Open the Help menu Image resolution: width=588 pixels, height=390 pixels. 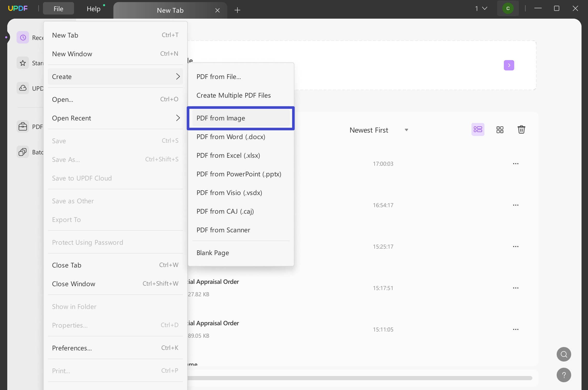tap(94, 9)
